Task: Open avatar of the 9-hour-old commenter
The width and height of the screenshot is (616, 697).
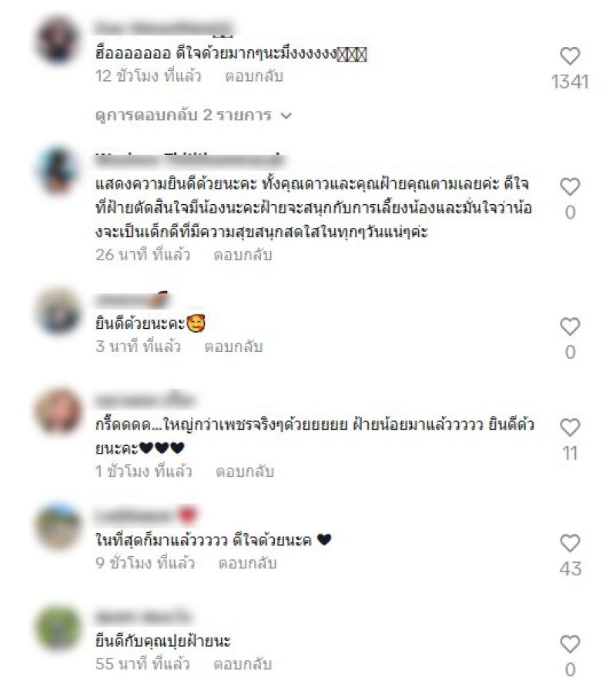Action: click(x=59, y=527)
